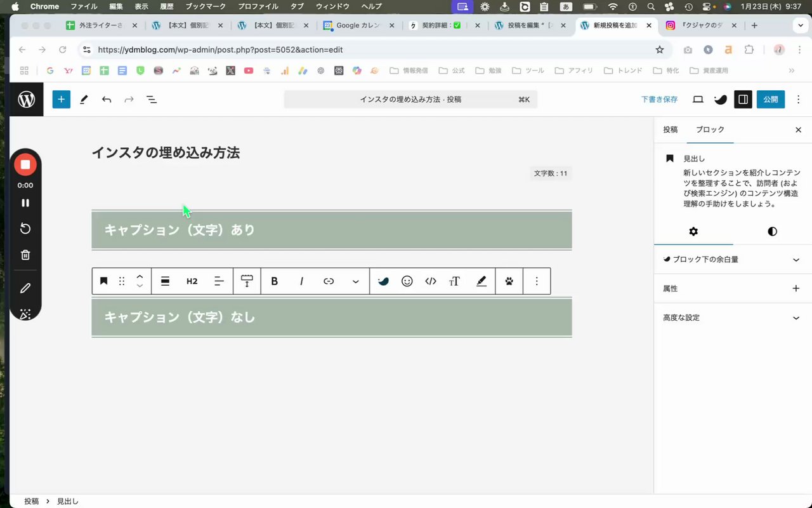
Task: Click 下書き保存 to save draft
Action: click(x=659, y=99)
